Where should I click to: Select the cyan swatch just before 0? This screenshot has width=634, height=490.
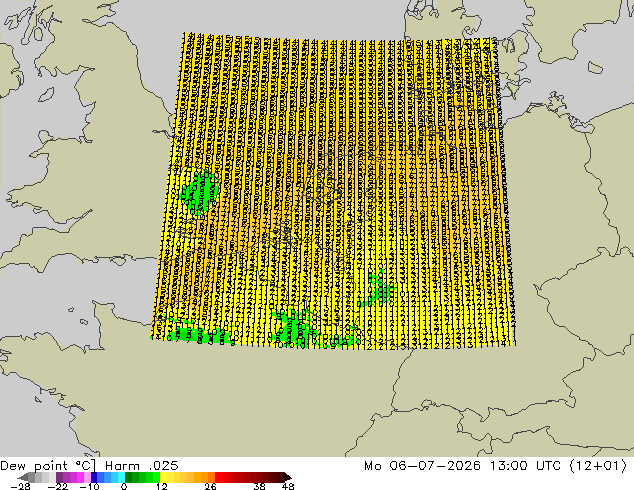[x=121, y=477]
